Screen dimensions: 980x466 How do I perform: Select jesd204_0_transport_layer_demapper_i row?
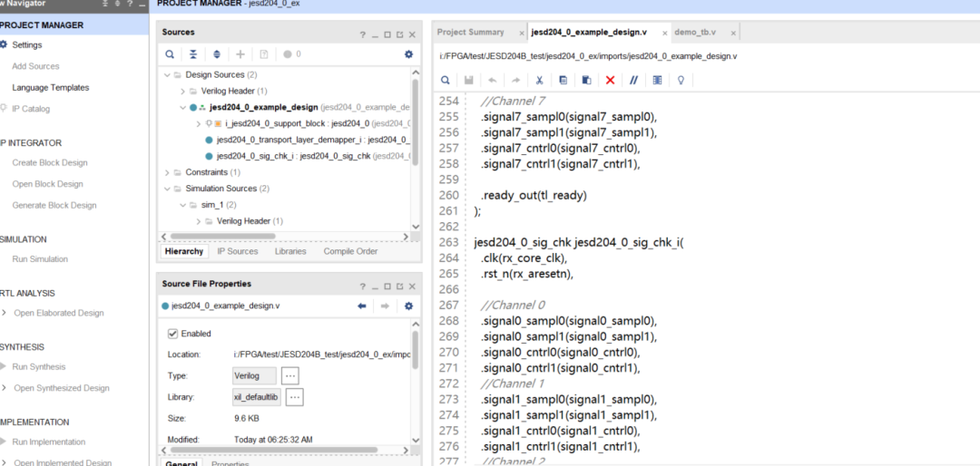pyautogui.click(x=309, y=140)
